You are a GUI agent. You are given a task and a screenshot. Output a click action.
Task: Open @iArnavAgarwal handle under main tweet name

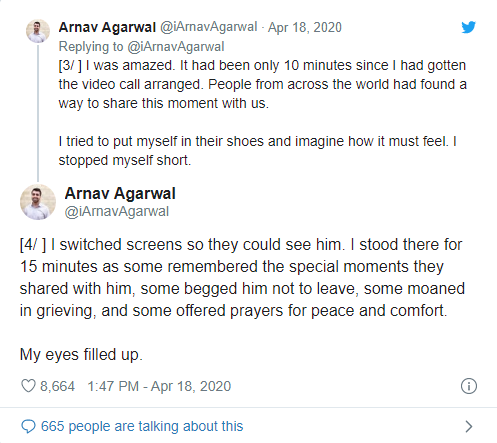click(x=117, y=212)
